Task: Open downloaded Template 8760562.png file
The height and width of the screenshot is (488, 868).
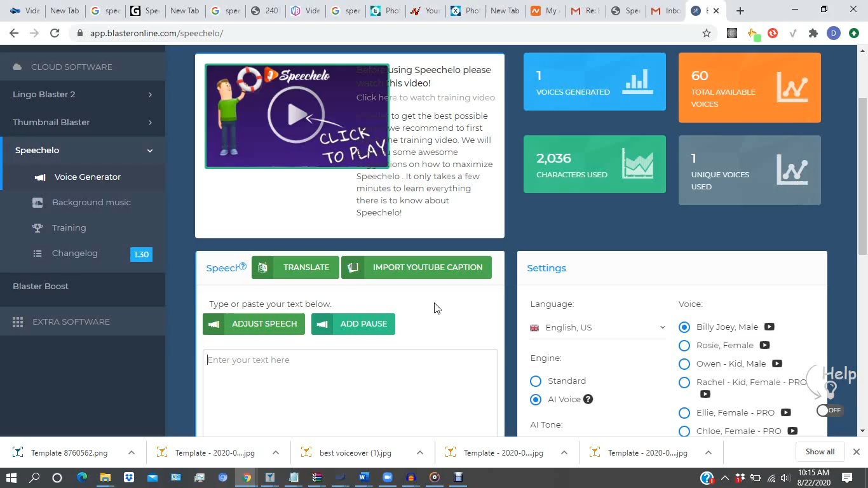Action: (69, 453)
